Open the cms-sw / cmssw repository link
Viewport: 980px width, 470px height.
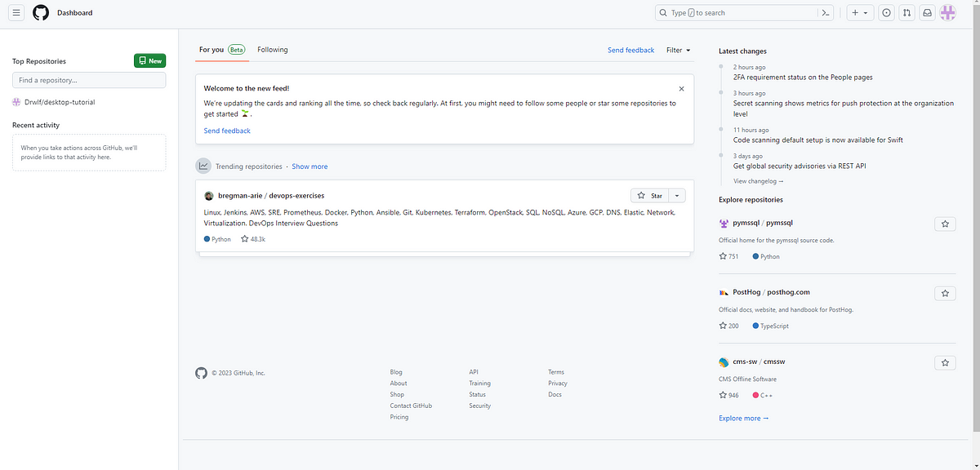759,361
